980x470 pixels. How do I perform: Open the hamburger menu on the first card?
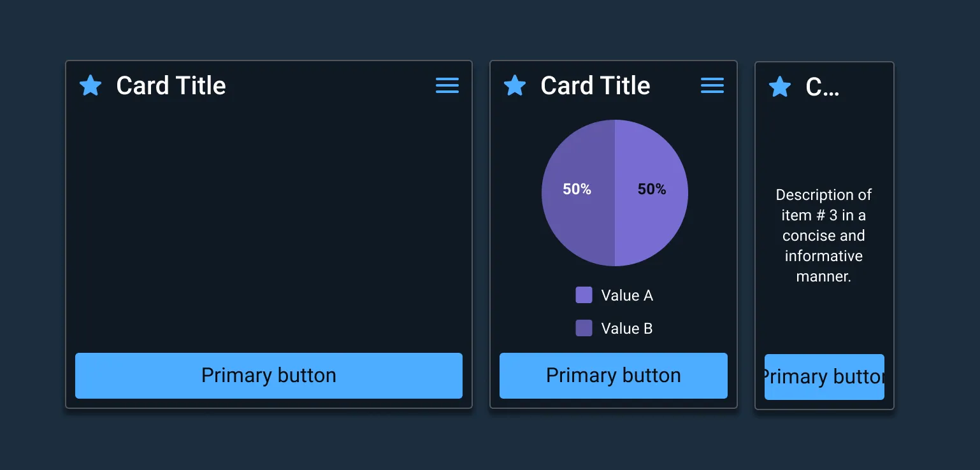coord(447,85)
